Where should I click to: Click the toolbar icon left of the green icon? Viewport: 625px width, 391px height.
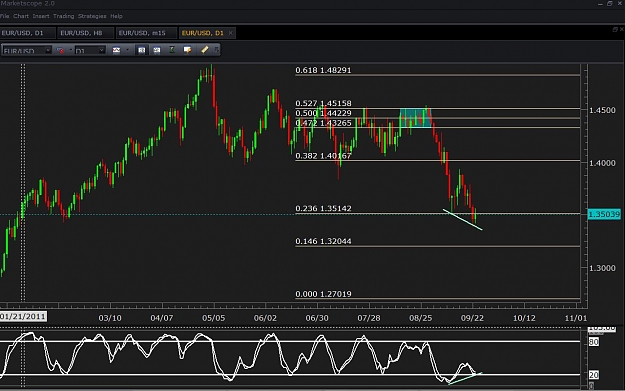click(157, 50)
